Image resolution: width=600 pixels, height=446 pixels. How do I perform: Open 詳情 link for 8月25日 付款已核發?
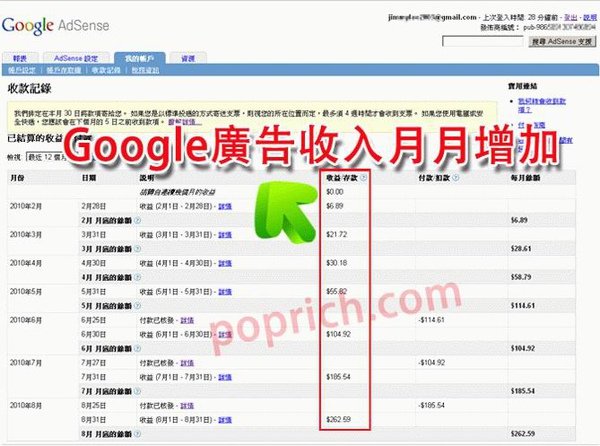(187, 405)
